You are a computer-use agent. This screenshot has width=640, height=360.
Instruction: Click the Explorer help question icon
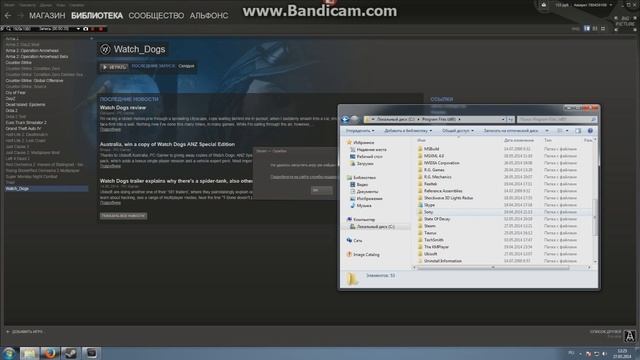pyautogui.click(x=590, y=131)
